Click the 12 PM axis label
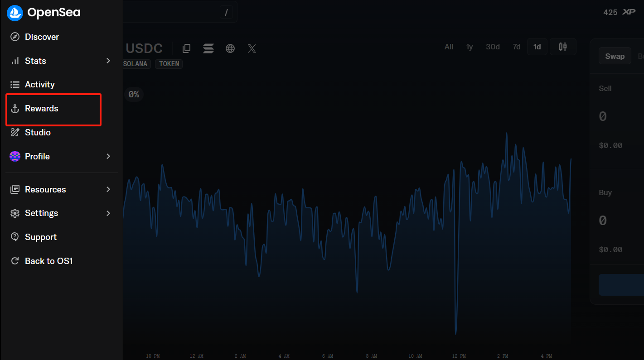The width and height of the screenshot is (644, 360). coord(459,356)
